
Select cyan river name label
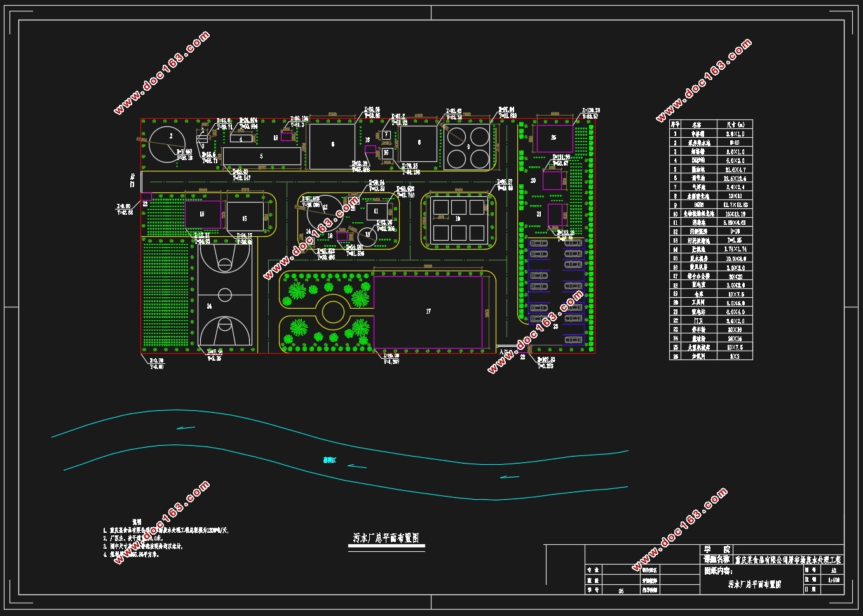tap(329, 460)
